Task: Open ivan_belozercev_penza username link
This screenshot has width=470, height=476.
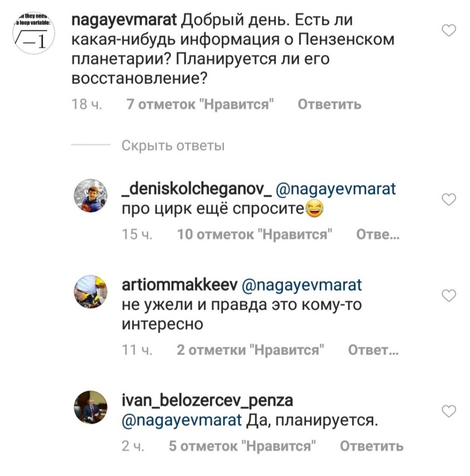Action: [x=208, y=401]
